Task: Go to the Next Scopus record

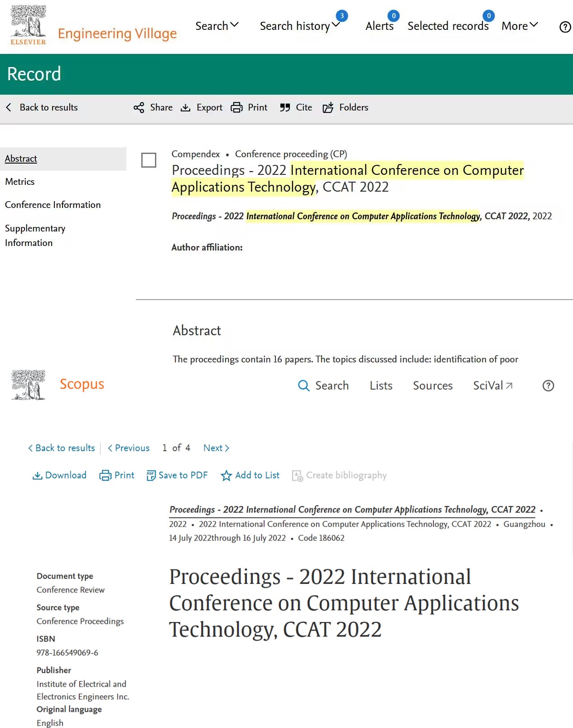Action: [217, 448]
